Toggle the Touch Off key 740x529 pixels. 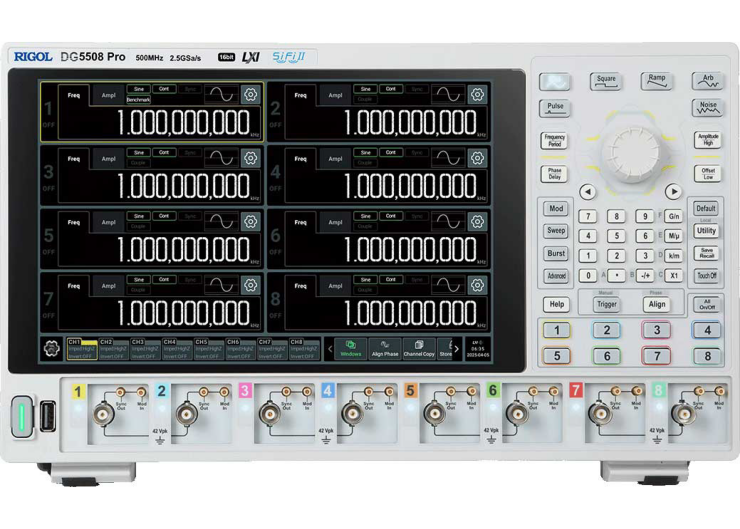pos(707,276)
